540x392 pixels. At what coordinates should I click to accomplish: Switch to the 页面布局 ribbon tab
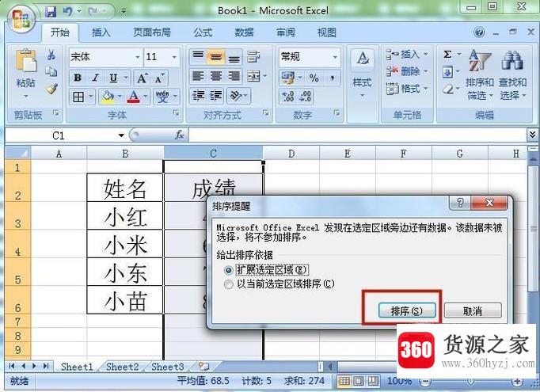pos(152,32)
